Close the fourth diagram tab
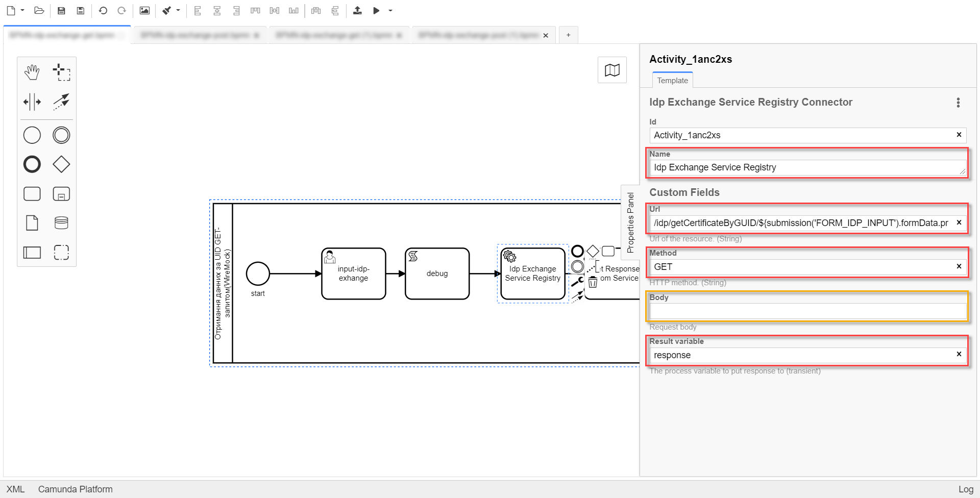This screenshot has width=980, height=498. [x=546, y=35]
